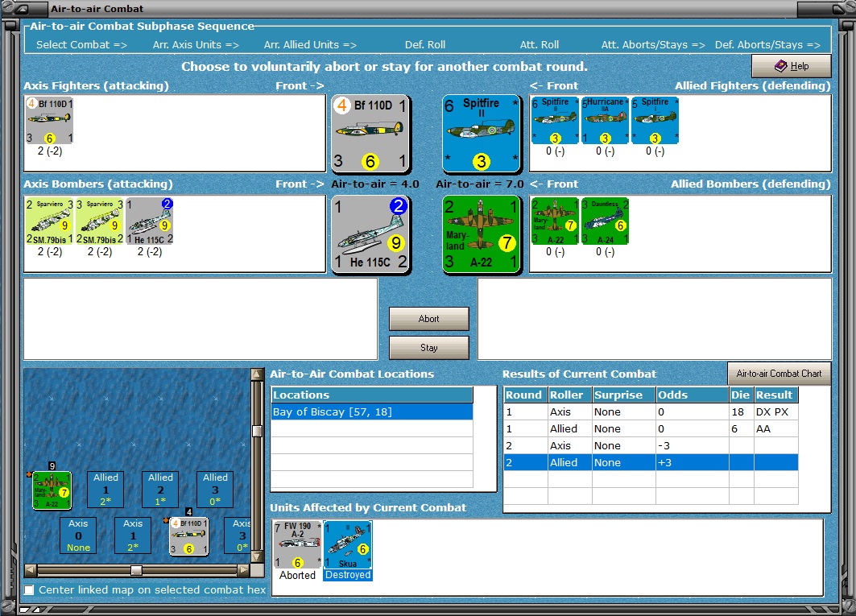
Task: Click the Die column header
Action: 742,395
